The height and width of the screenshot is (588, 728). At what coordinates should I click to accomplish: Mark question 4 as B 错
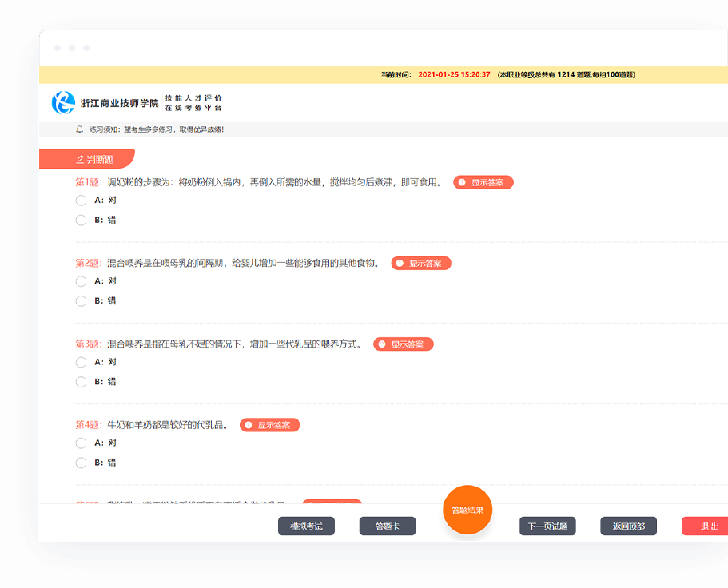pyautogui.click(x=81, y=463)
